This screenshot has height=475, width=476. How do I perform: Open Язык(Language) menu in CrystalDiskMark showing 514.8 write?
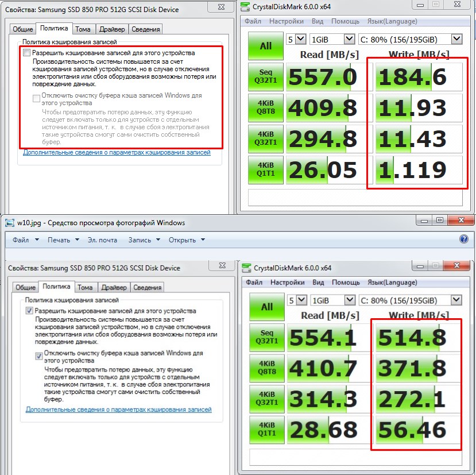click(x=392, y=283)
